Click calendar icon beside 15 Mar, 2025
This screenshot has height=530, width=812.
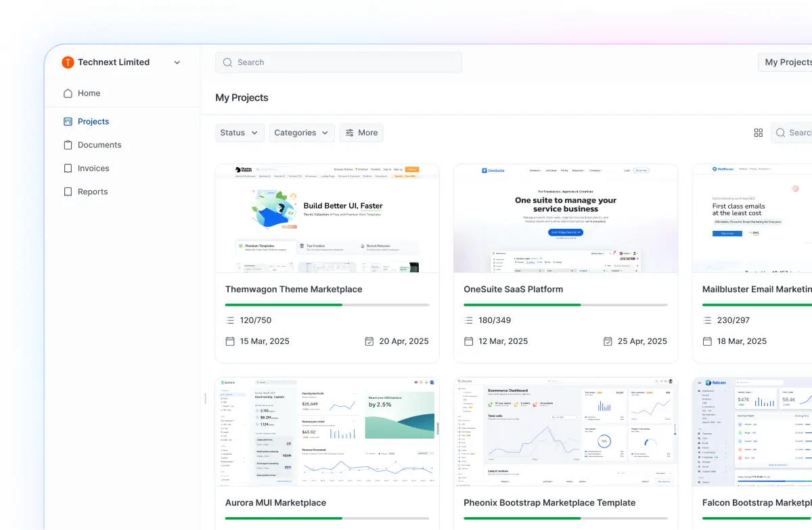tap(230, 341)
